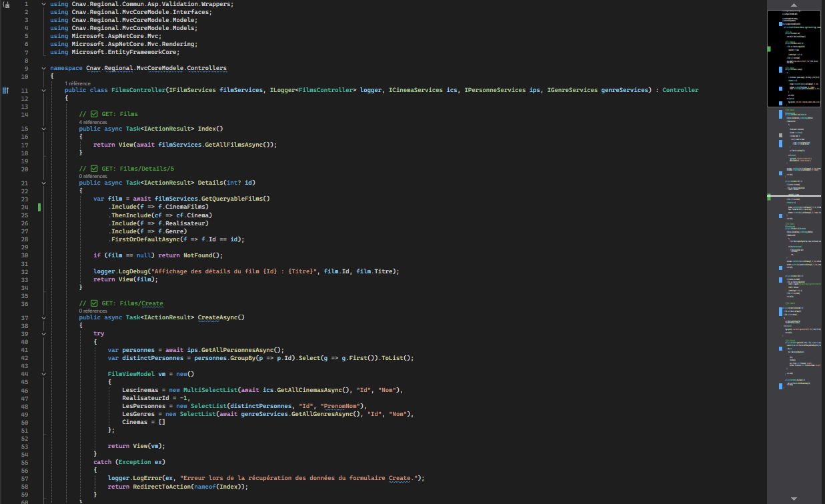Image resolution: width=825 pixels, height=504 pixels.
Task: Click the blue bookmark indicator beside line 11
Action: point(5,89)
